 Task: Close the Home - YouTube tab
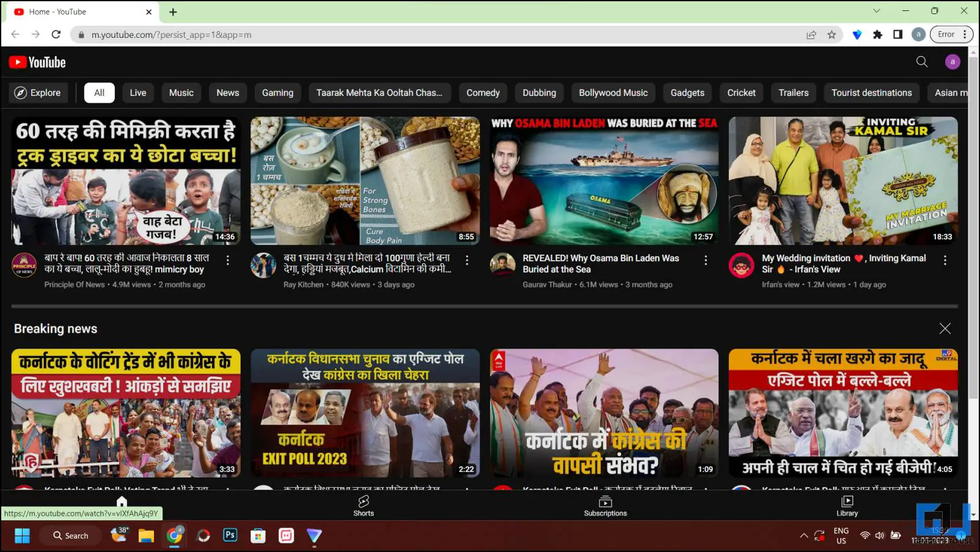pyautogui.click(x=148, y=12)
